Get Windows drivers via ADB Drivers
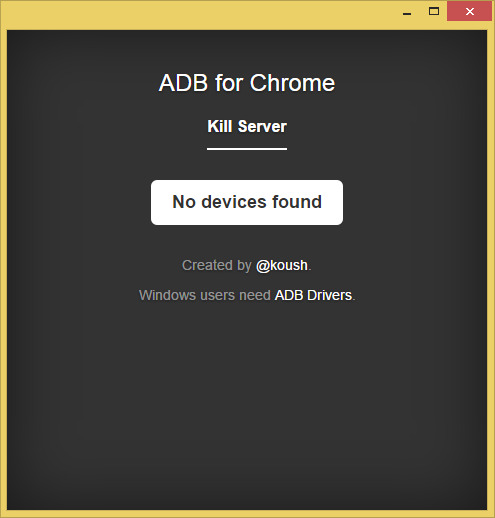This screenshot has width=495, height=518. pyautogui.click(x=313, y=295)
